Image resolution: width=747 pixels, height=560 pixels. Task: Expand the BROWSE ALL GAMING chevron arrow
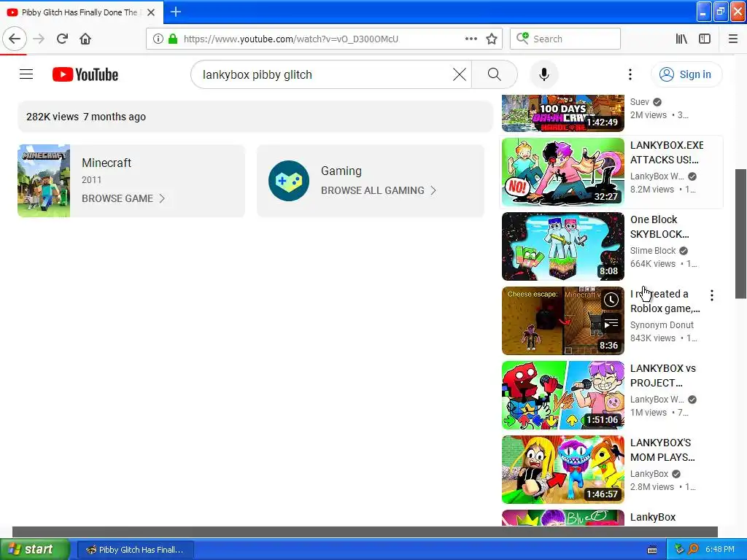point(433,190)
